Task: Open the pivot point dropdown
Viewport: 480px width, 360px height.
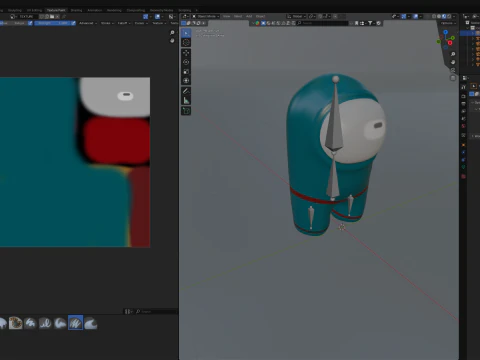Action: pyautogui.click(x=312, y=16)
